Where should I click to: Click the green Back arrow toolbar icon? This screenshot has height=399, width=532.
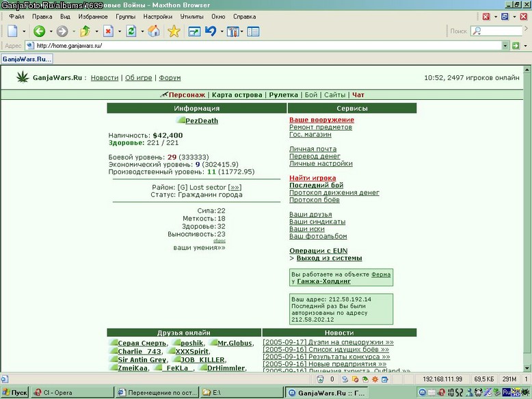39,31
